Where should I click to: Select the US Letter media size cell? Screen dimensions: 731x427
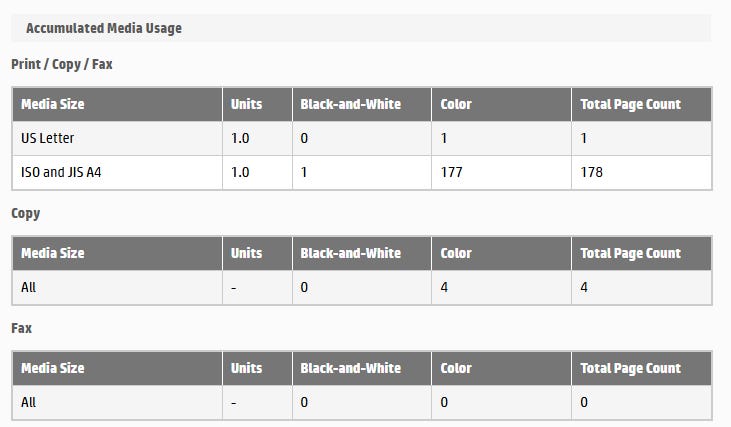(x=47, y=138)
